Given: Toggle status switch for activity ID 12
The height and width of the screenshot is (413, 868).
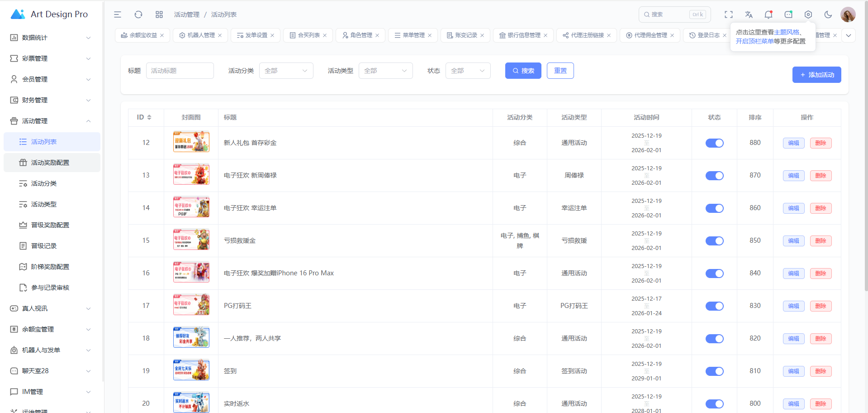Looking at the screenshot, I should pos(714,143).
